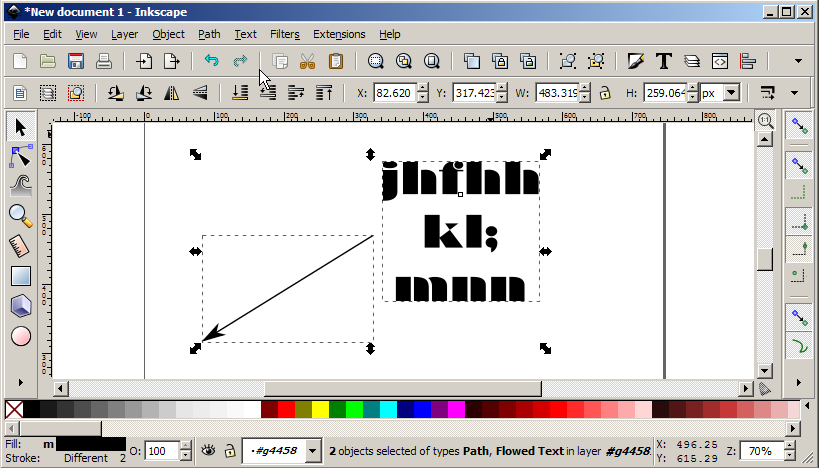The height and width of the screenshot is (468, 819).
Task: Select the Selector arrow tool
Action: point(21,127)
